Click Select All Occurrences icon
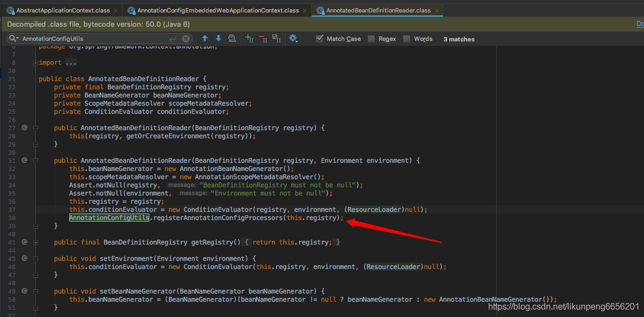 [276, 39]
